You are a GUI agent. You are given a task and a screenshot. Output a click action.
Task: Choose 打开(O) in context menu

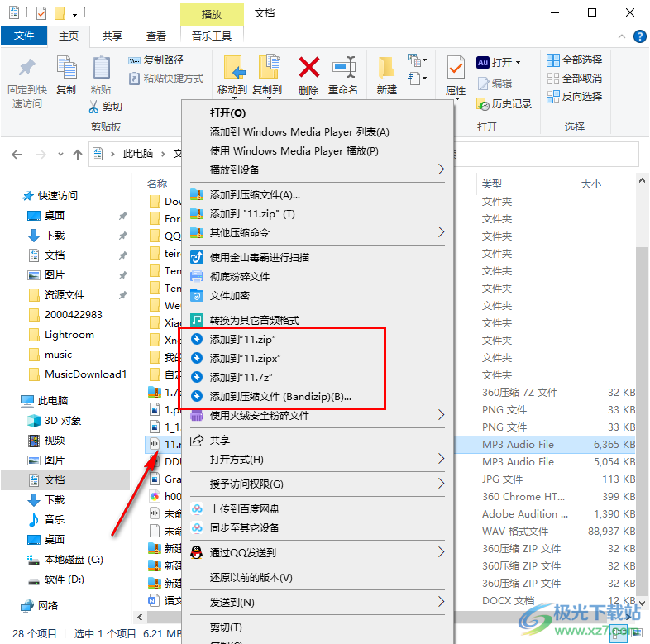click(x=317, y=113)
